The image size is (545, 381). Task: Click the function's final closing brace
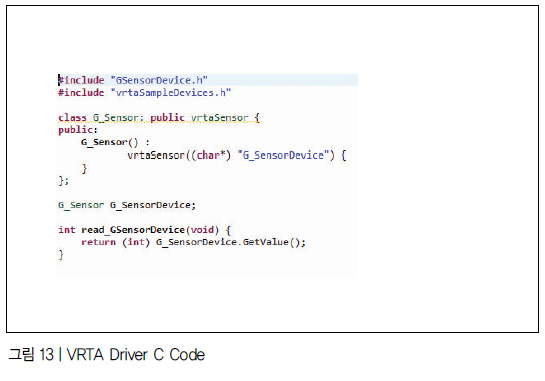click(x=61, y=254)
